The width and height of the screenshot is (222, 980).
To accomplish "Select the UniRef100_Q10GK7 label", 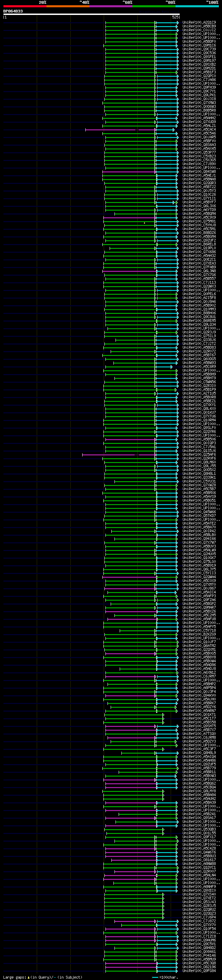I will [199, 558].
